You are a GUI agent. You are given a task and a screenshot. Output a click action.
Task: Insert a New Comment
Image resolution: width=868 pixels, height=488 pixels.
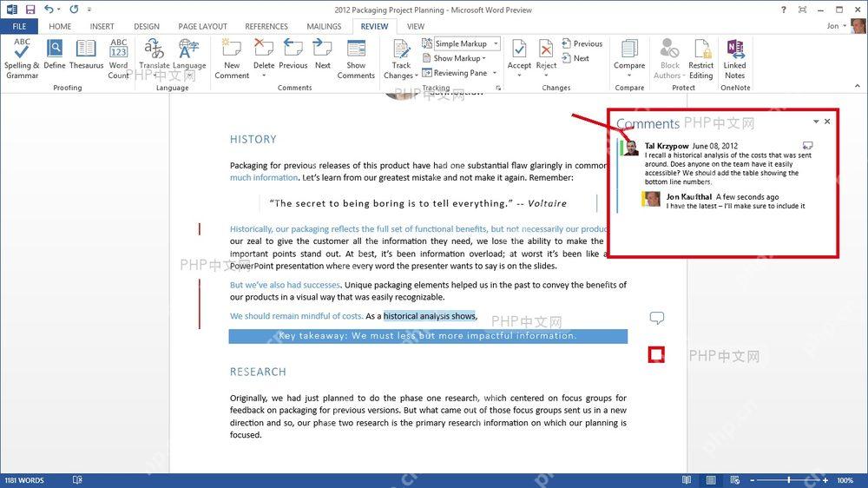pyautogui.click(x=232, y=59)
